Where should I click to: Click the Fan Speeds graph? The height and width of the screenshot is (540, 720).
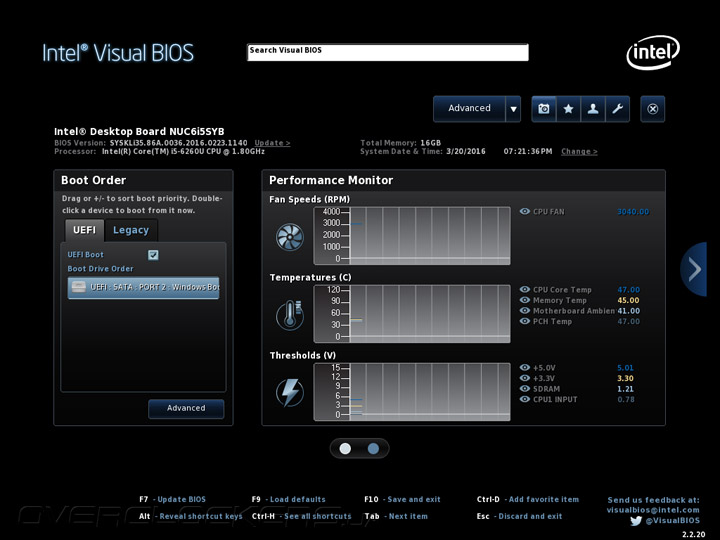(412, 236)
